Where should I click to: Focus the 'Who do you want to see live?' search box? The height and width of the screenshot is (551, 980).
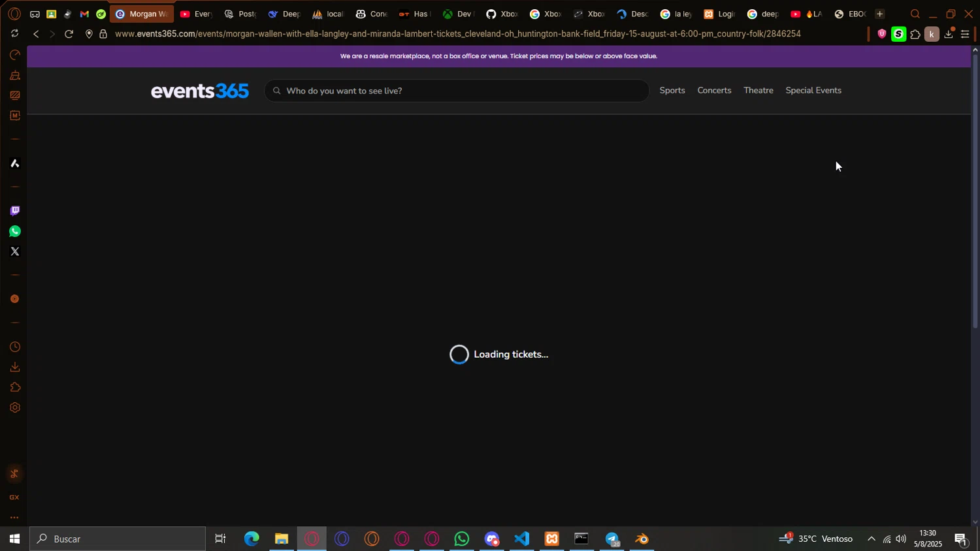(x=457, y=91)
